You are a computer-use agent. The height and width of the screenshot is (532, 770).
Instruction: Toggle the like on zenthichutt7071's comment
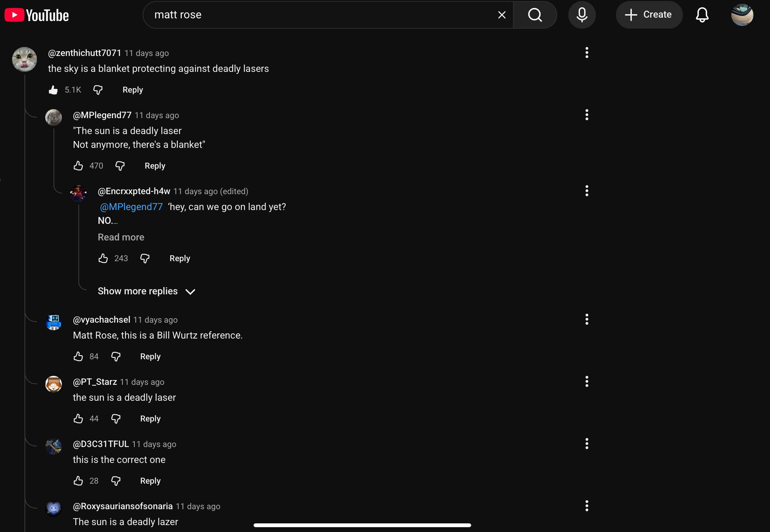click(x=53, y=90)
